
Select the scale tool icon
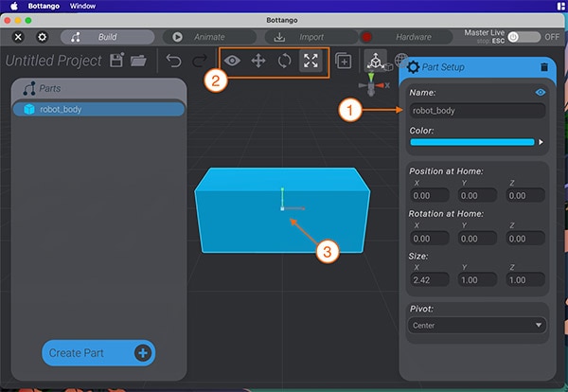pyautogui.click(x=311, y=61)
